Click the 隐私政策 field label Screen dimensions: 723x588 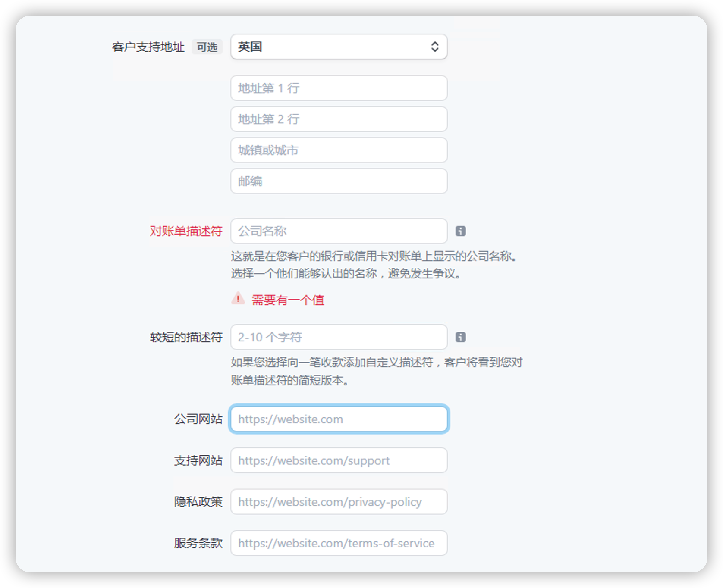pos(198,502)
